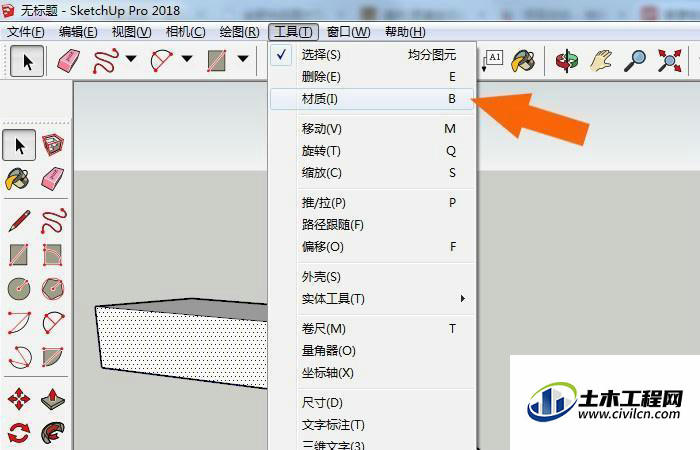Expand the shape tools dropdown arrow
Screen dimensions: 700x450
[x=243, y=58]
